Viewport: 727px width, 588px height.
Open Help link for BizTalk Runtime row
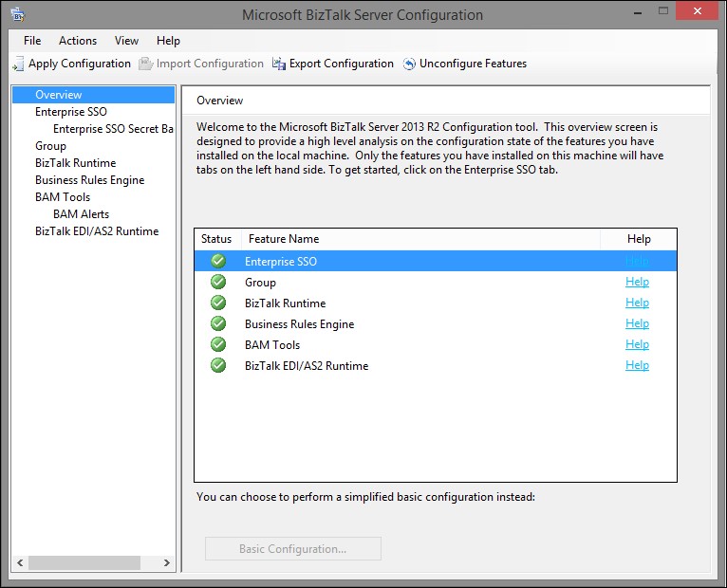637,303
